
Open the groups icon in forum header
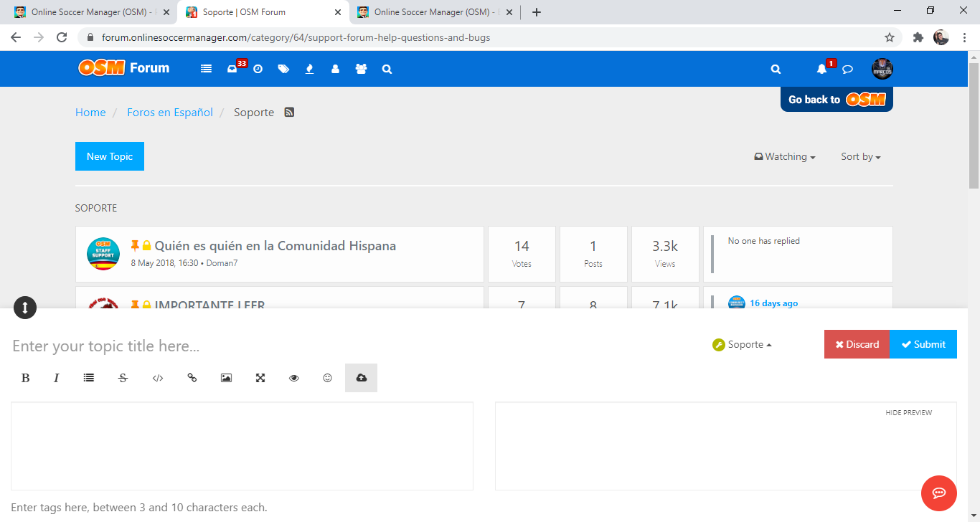coord(361,69)
